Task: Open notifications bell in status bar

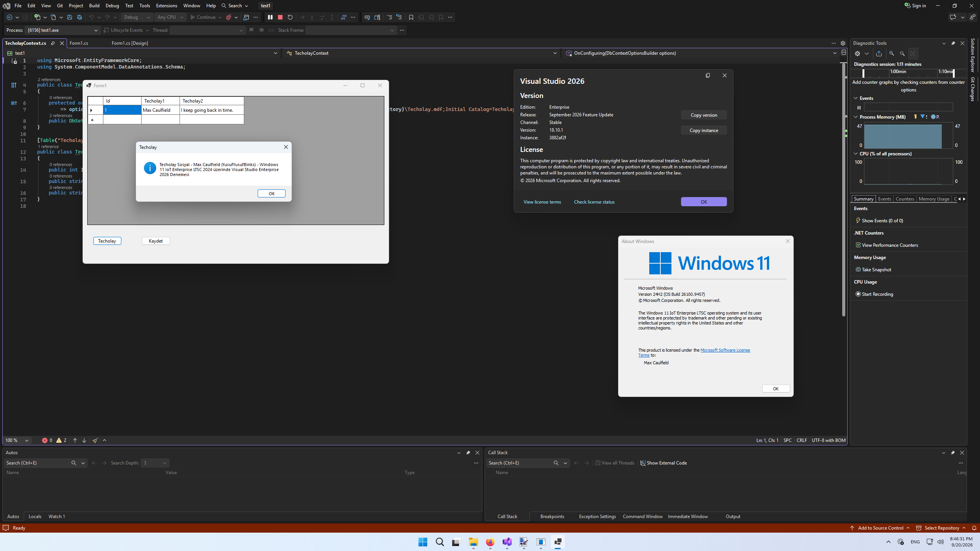Action: click(974, 528)
